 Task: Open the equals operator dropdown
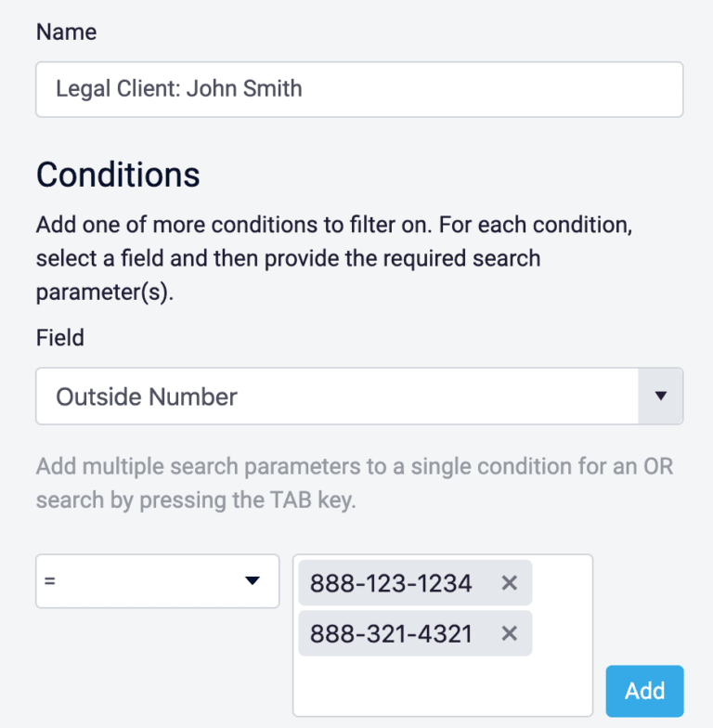tap(157, 581)
